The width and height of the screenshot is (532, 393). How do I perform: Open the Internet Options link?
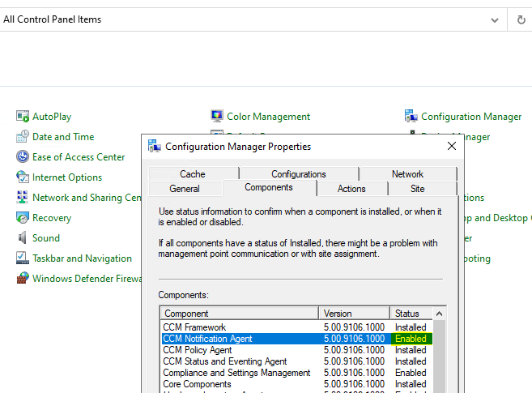[67, 177]
